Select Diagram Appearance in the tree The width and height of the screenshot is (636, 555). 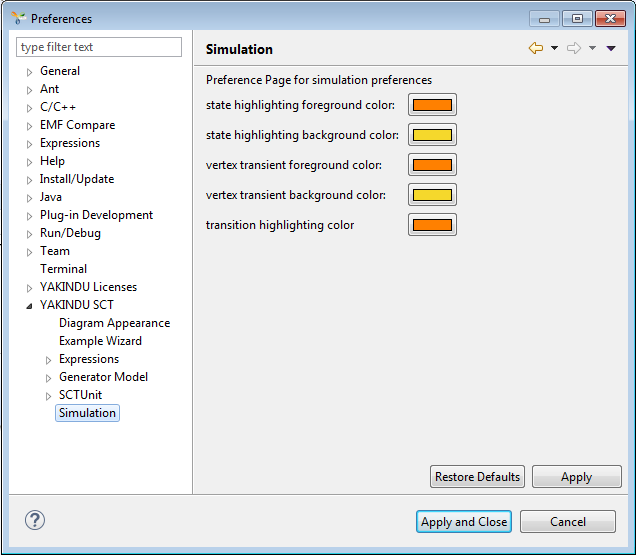114,323
